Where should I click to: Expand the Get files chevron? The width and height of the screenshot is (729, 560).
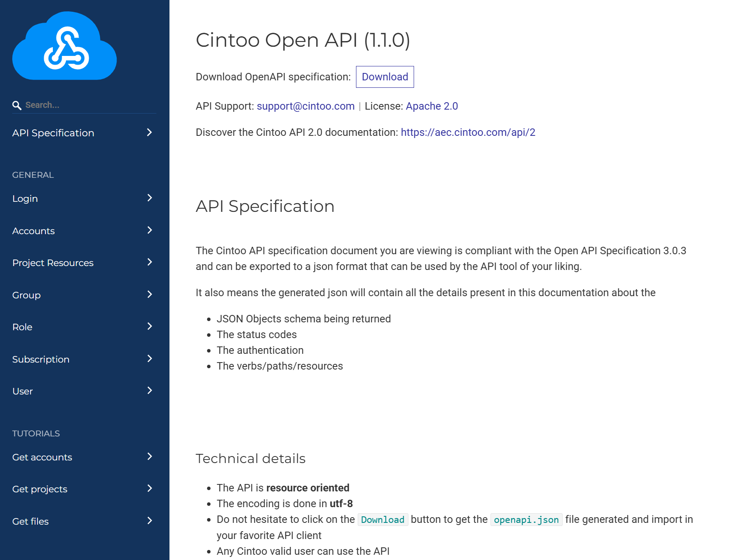coord(149,521)
